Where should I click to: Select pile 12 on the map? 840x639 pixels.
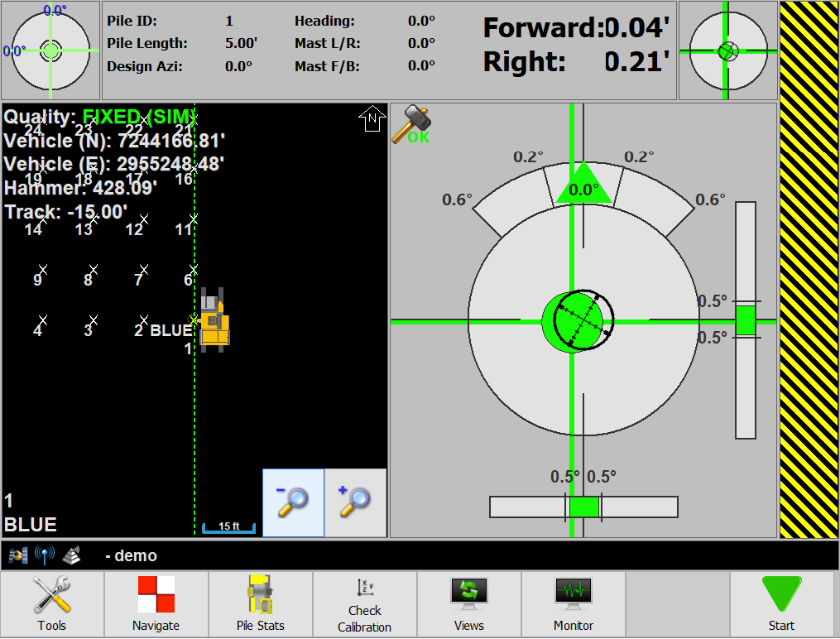coord(143,220)
